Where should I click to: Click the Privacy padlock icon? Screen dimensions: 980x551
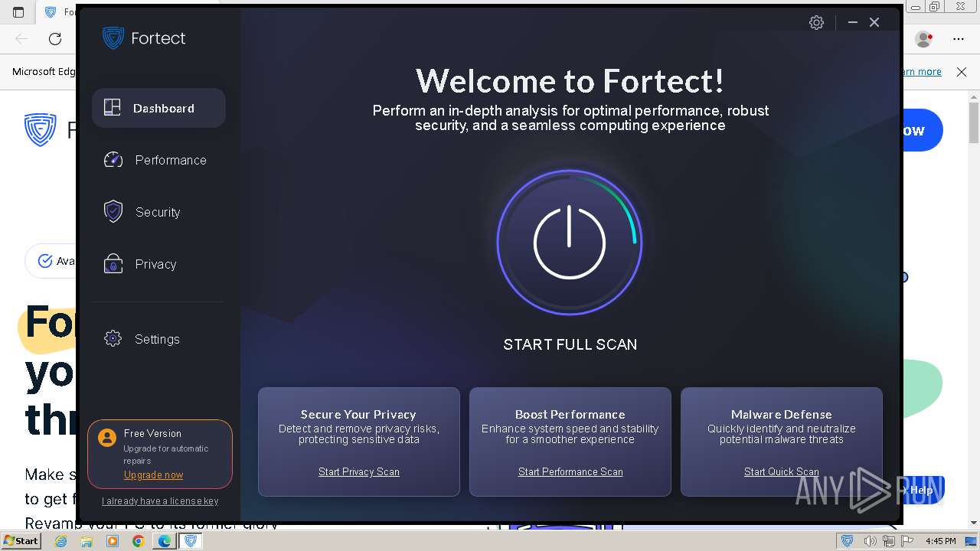pyautogui.click(x=113, y=264)
